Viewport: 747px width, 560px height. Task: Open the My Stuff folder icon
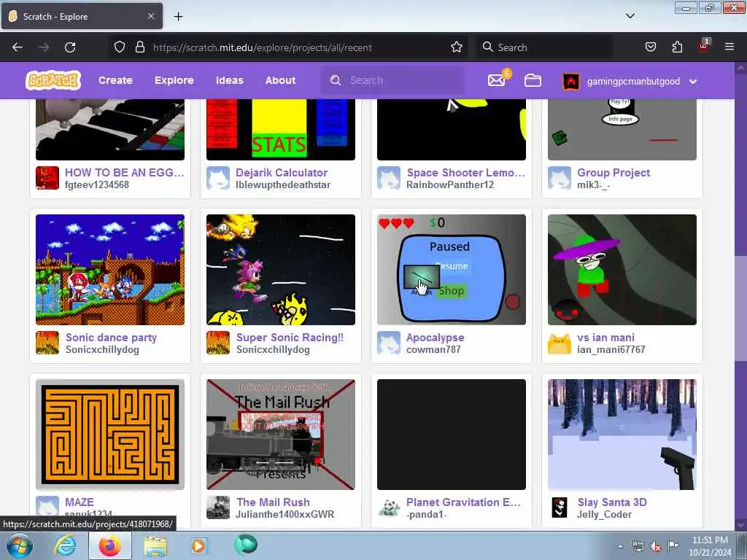point(533,80)
